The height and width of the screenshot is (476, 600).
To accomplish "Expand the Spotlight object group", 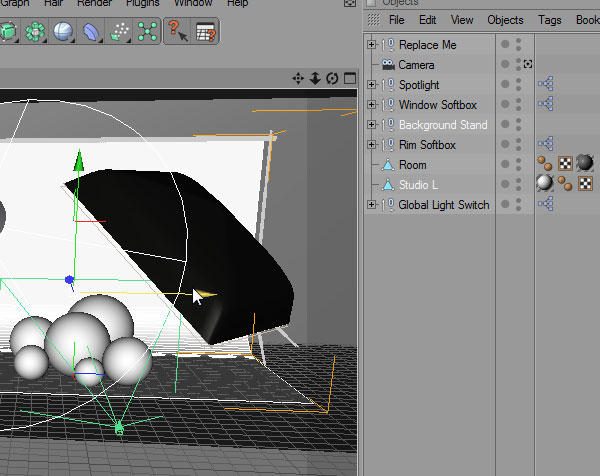I will 371,84.
